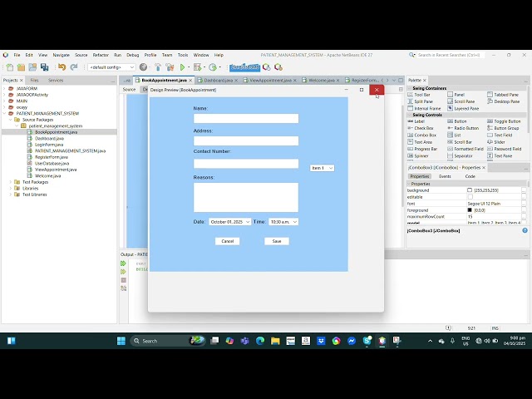Select the Button Group palette component
Screen dimensions: 532x399
[x=503, y=128]
